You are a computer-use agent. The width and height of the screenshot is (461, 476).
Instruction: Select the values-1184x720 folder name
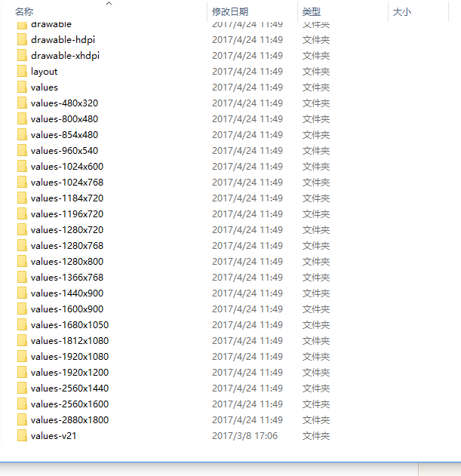67,198
